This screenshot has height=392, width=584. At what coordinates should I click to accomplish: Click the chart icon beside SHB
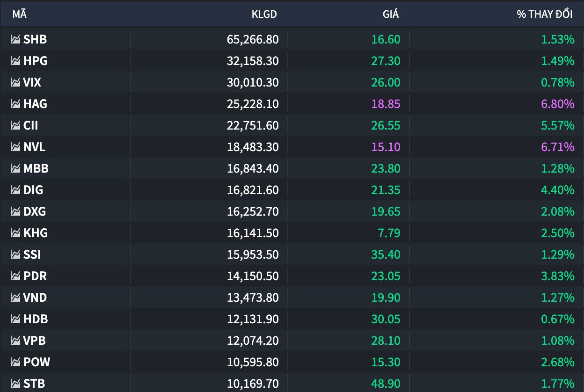tap(15, 39)
